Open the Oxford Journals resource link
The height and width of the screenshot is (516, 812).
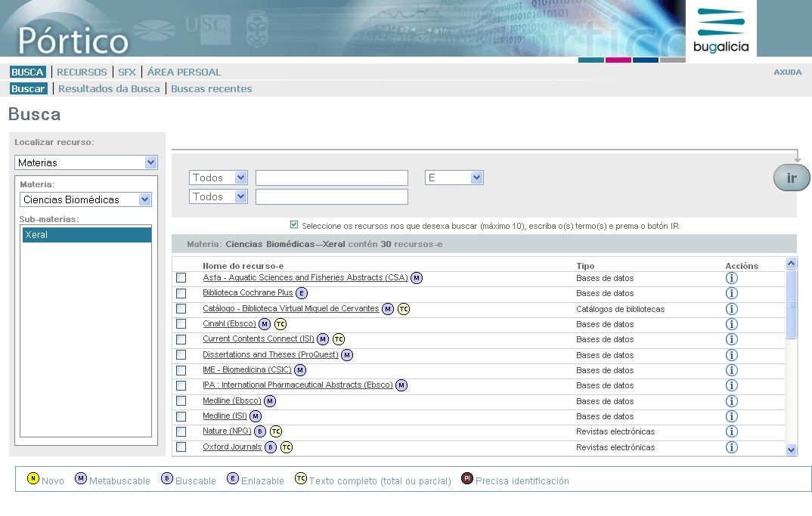(x=232, y=446)
